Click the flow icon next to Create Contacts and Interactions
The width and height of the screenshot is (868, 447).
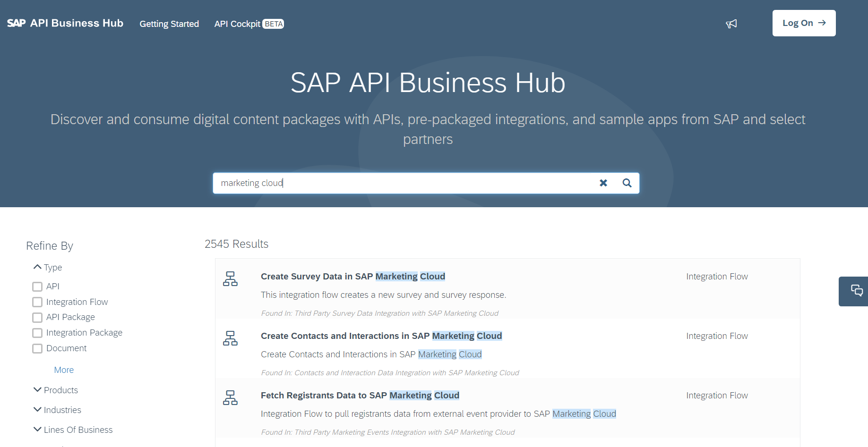[x=230, y=338]
